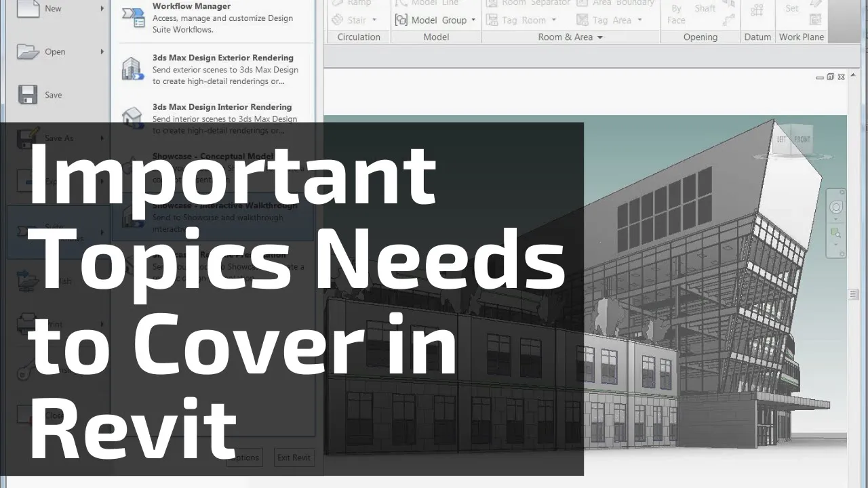Click the Zoom Region icon on the navigation bar
This screenshot has width=868, height=488.
836,233
